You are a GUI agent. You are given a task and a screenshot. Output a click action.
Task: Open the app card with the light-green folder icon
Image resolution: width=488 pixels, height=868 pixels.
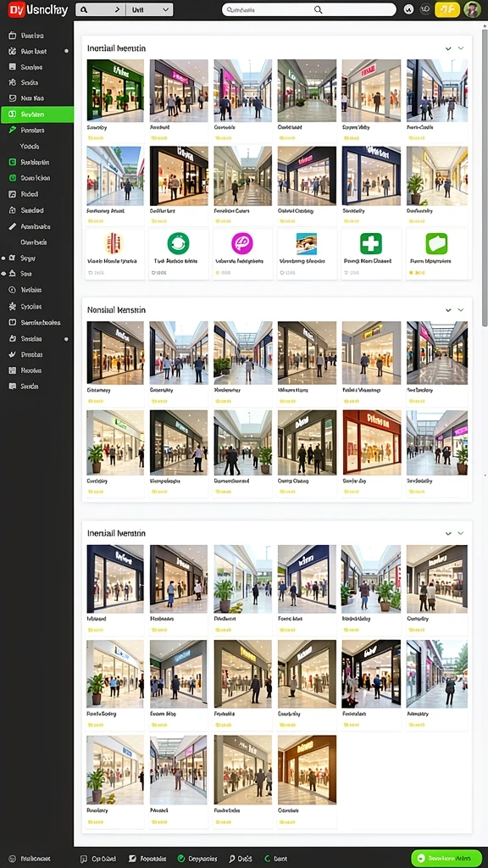[436, 253]
